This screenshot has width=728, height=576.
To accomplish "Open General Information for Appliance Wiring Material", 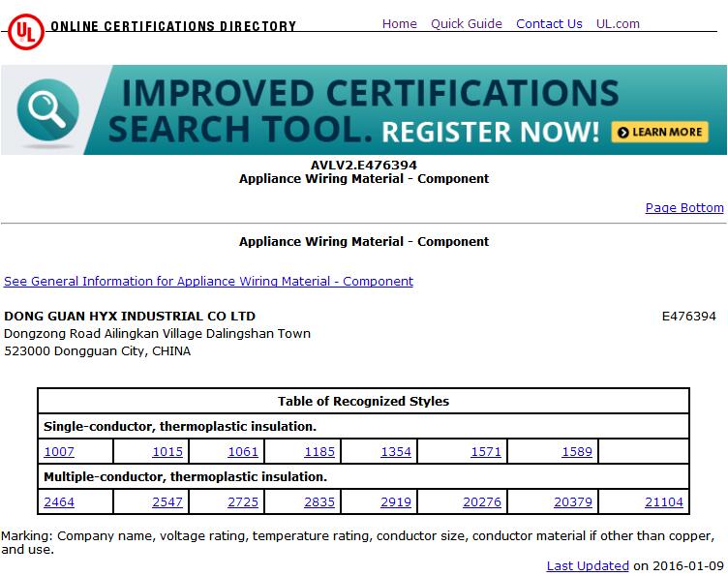I will point(208,282).
